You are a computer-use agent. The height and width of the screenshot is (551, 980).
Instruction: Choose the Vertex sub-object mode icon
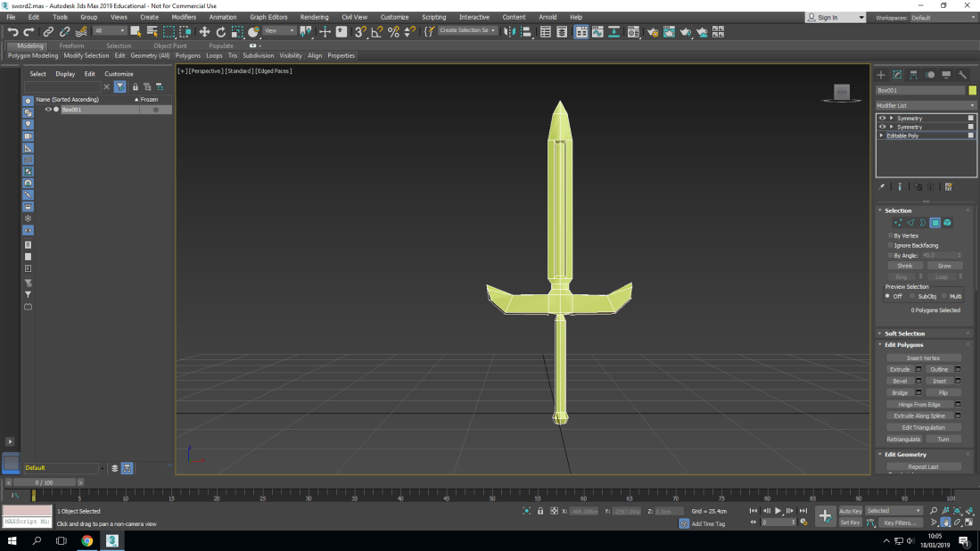tap(898, 222)
